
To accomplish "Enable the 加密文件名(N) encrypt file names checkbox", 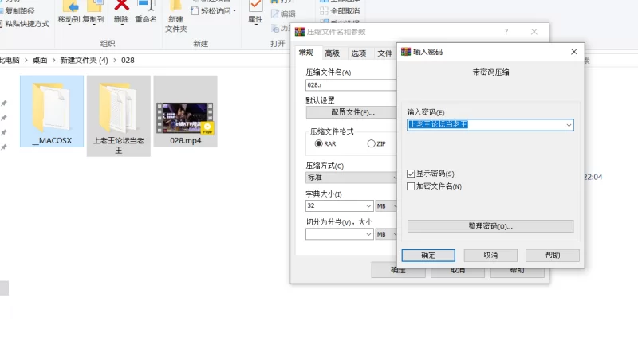I will click(x=411, y=186).
